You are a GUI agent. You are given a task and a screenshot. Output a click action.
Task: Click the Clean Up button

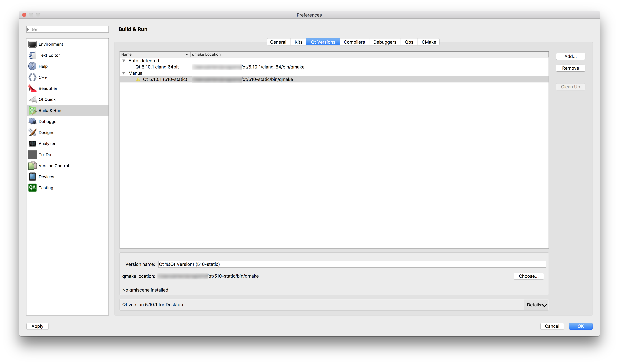pos(570,87)
